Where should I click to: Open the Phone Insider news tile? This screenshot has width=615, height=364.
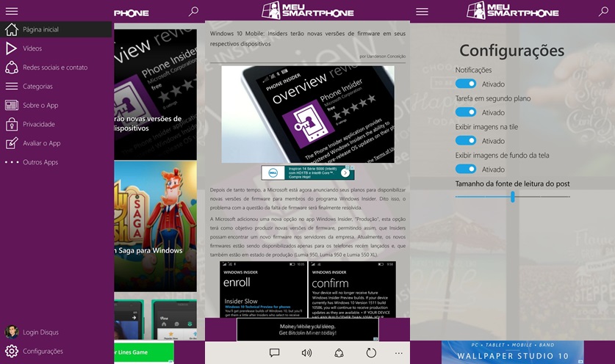(x=155, y=94)
